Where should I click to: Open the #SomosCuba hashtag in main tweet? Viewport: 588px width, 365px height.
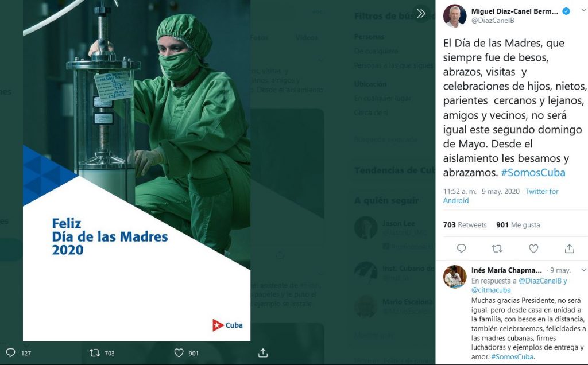click(533, 172)
